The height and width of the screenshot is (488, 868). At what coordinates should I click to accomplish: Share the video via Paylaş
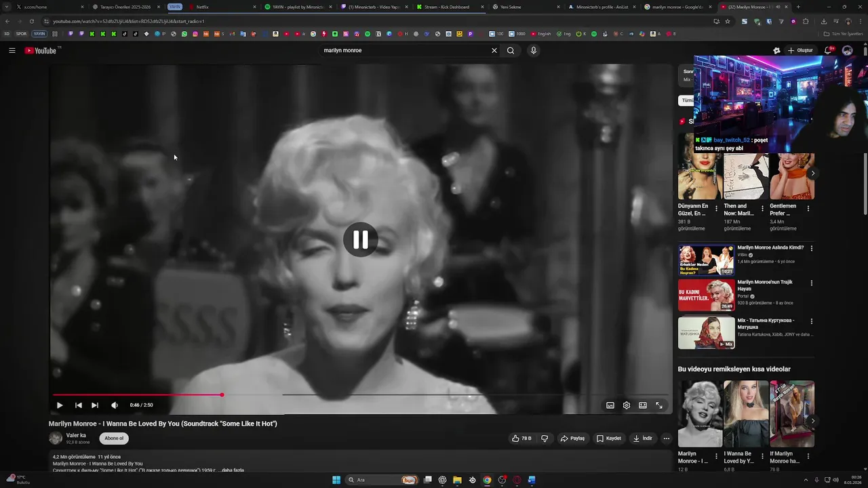(x=572, y=439)
